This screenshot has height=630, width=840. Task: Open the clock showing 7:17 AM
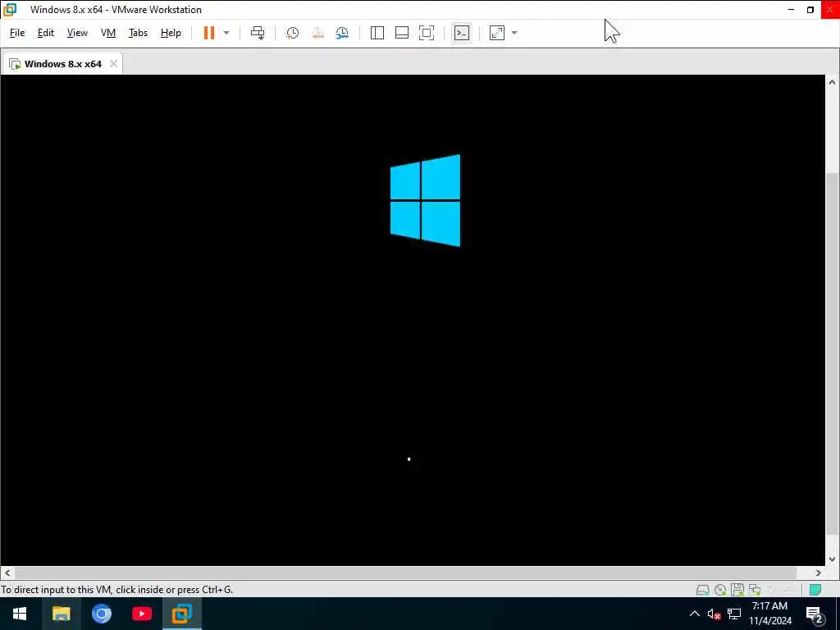tap(769, 614)
